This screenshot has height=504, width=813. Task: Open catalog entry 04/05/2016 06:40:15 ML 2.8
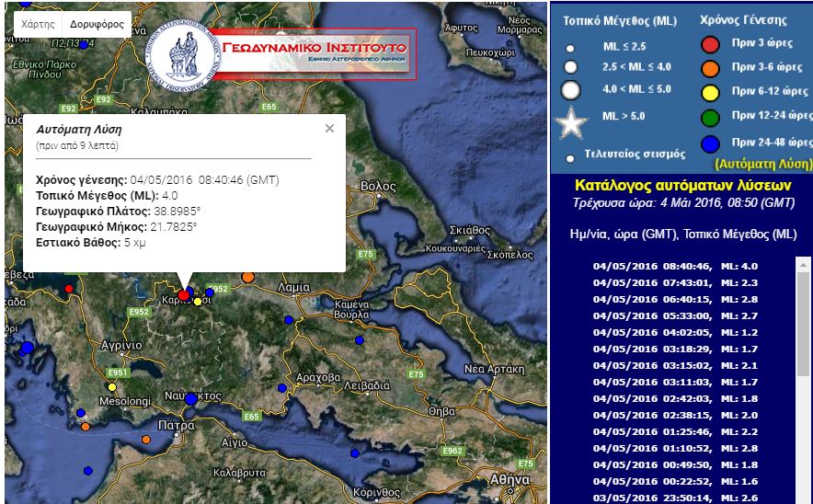pos(675,299)
